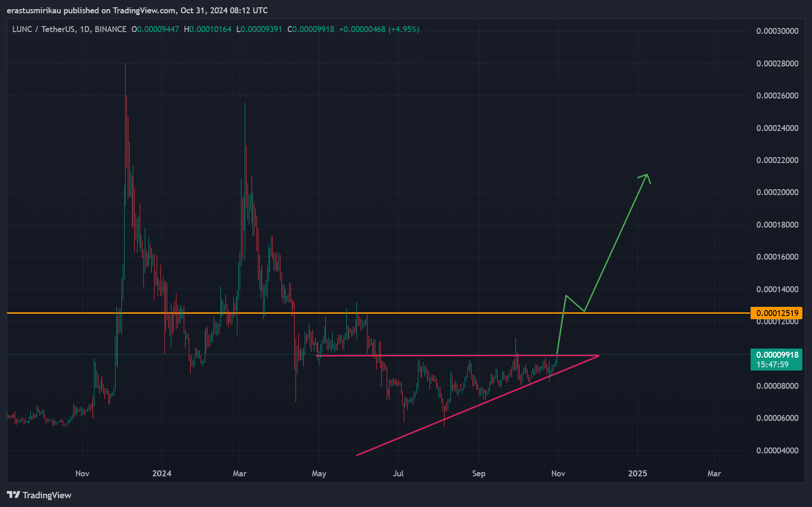This screenshot has height=507, width=812.
Task: Click the Nov label before 2025
Action: pos(558,474)
